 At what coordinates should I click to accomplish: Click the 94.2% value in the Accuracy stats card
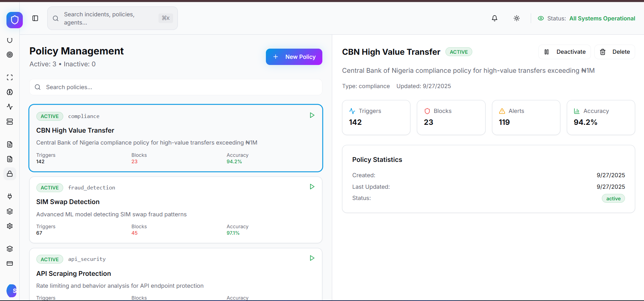click(x=586, y=122)
